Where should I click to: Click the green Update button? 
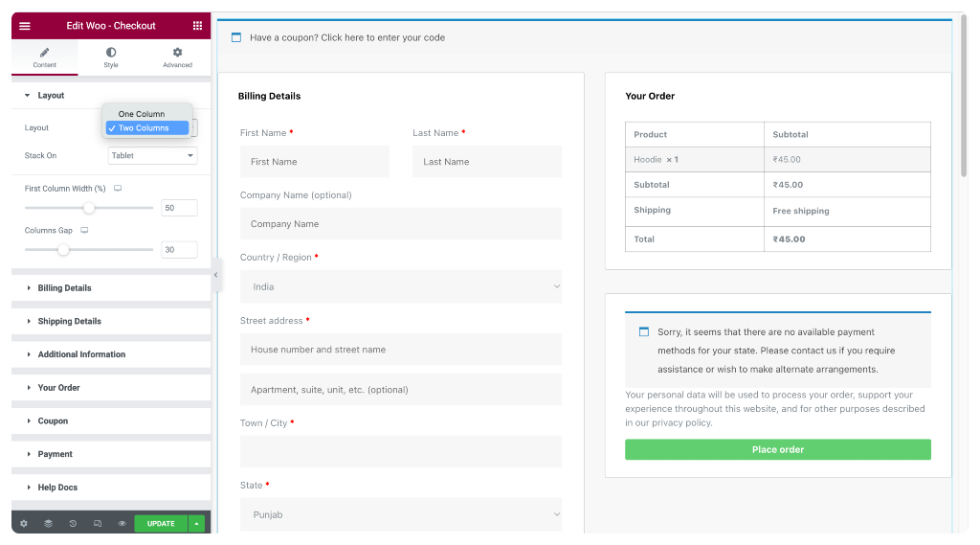161,523
